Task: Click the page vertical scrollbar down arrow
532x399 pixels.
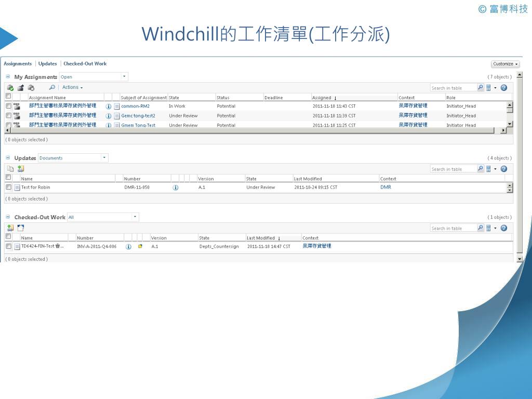Action: pyautogui.click(x=520, y=259)
